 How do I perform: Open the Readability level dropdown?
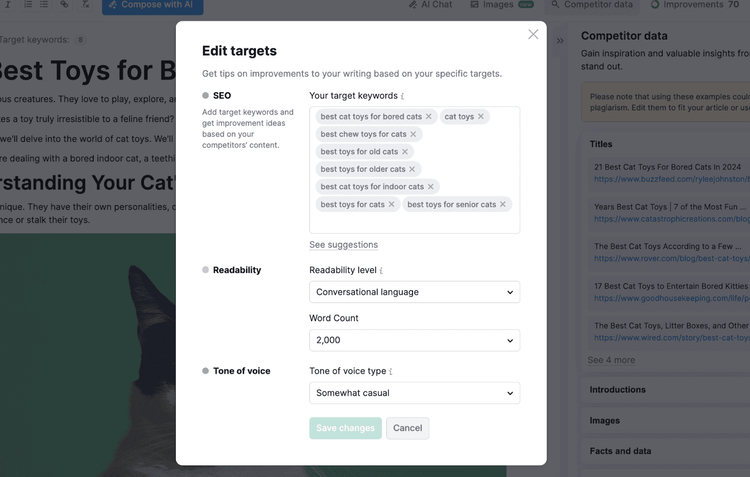[414, 292]
